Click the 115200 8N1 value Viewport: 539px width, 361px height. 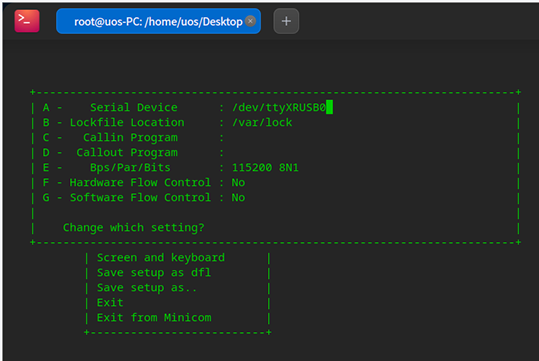(265, 167)
